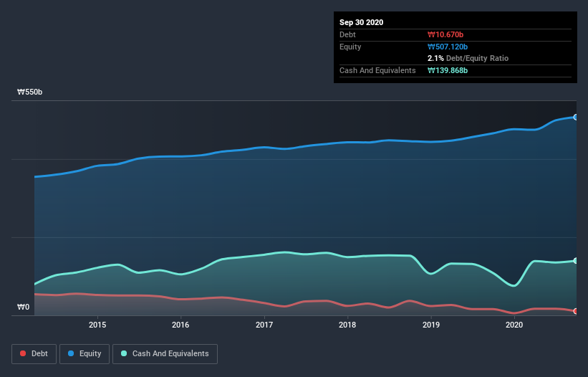Viewport: 588px width, 377px height.
Task: Click the ₩550b y-axis label
Action: tap(29, 92)
